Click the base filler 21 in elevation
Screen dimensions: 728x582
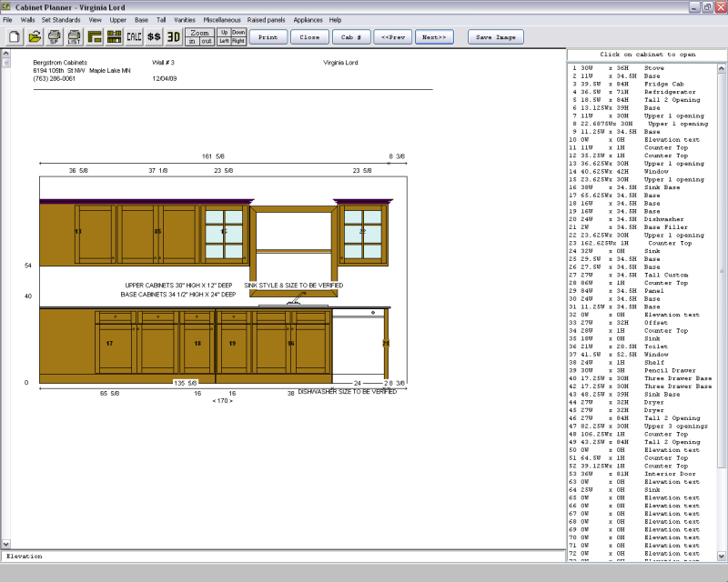386,344
